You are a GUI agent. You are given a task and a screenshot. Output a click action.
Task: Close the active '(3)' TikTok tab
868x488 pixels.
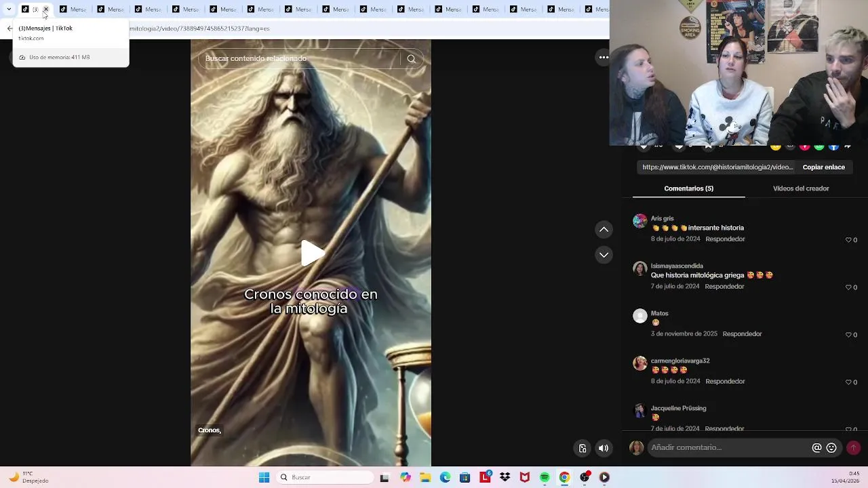pos(45,9)
